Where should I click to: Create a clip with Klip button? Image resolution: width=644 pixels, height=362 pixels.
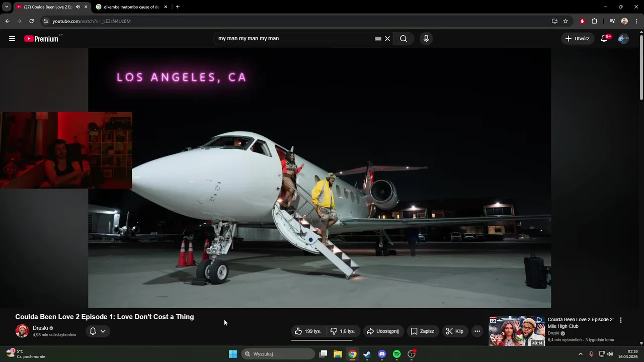coord(454,331)
